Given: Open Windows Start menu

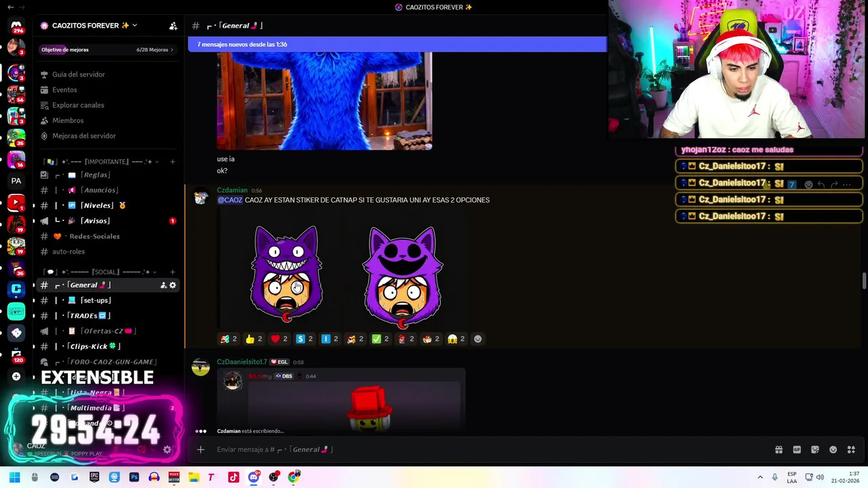Looking at the screenshot, I should tap(14, 477).
